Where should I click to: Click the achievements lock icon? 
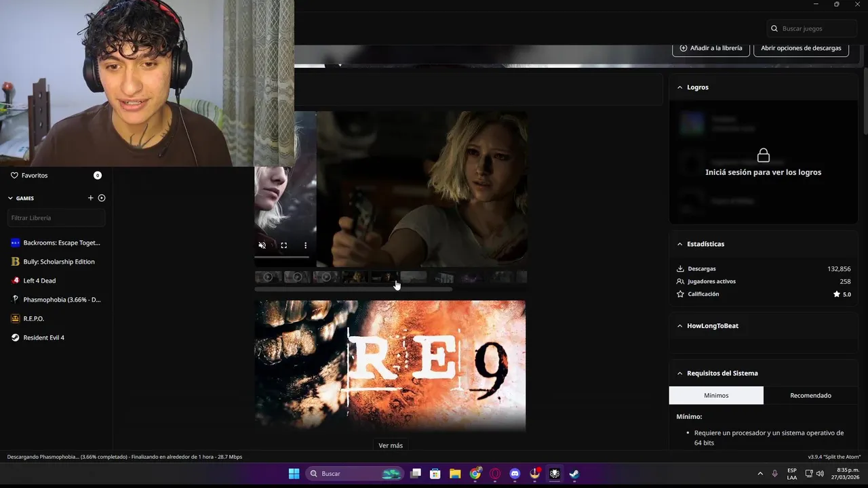[x=764, y=155]
